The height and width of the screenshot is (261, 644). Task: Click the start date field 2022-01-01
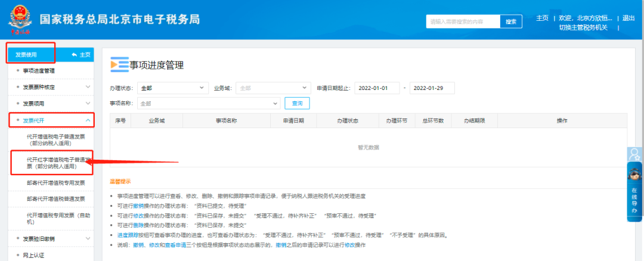(377, 88)
